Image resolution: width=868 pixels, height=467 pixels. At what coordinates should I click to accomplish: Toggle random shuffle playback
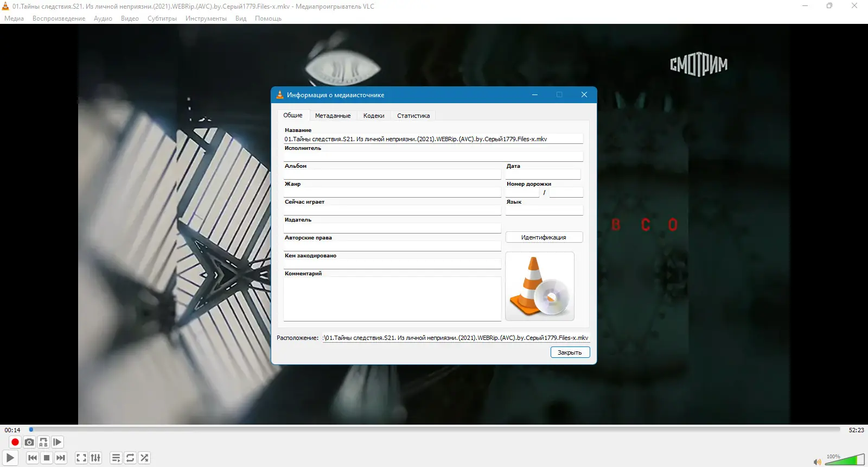coord(144,458)
